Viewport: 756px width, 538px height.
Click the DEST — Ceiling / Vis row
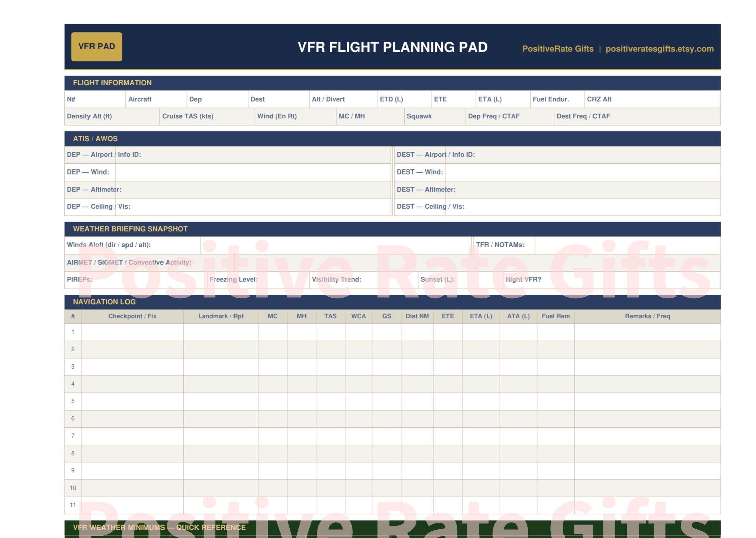click(x=557, y=207)
